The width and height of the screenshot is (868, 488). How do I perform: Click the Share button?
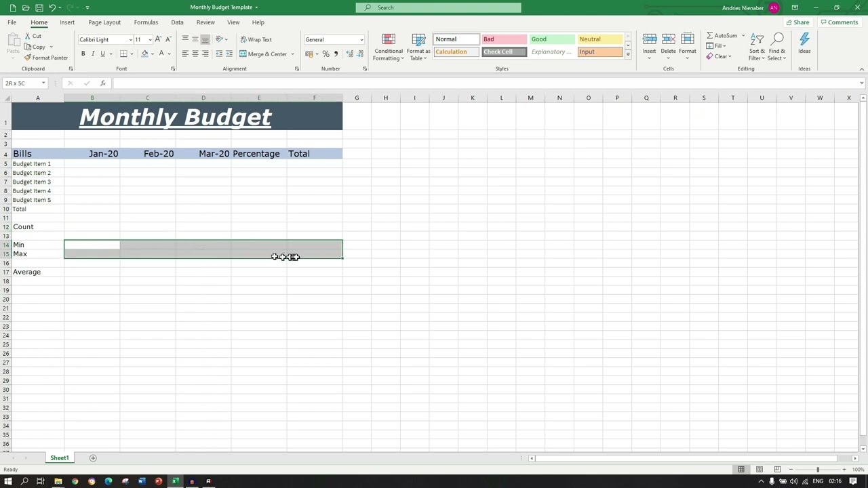797,22
